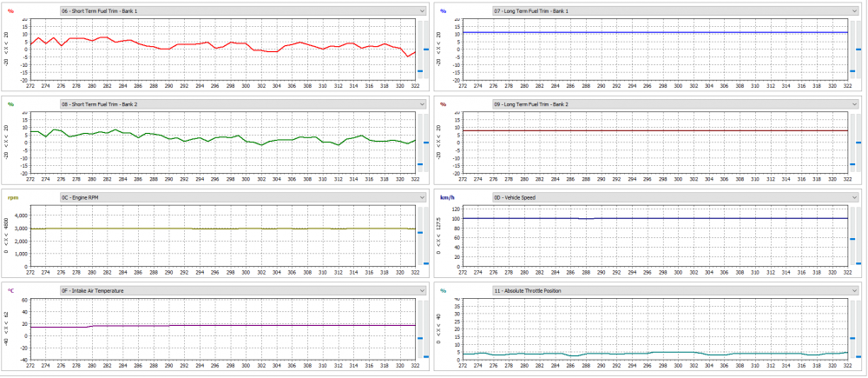This screenshot has width=868, height=378.
Task: Click the upper blue slider handle beside Engine RPM chart
Action: [x=419, y=233]
